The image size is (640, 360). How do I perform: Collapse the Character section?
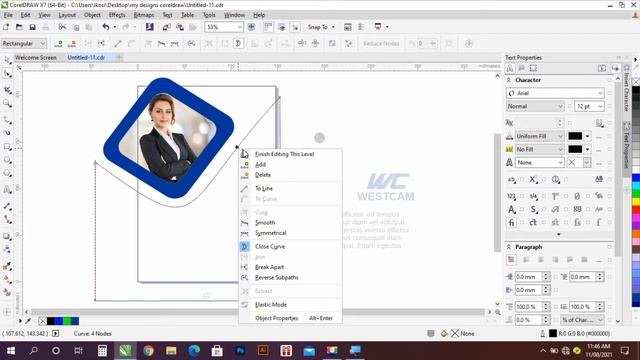tap(509, 80)
